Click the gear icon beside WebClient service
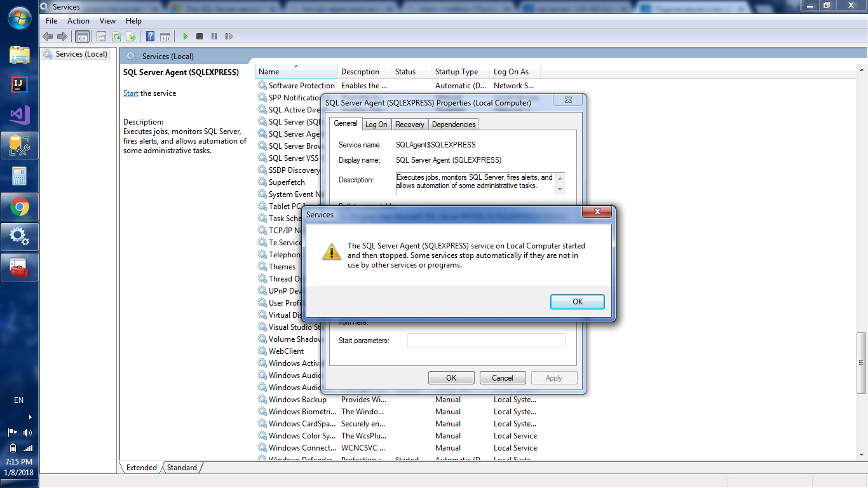Viewport: 868px width, 488px height. (262, 351)
